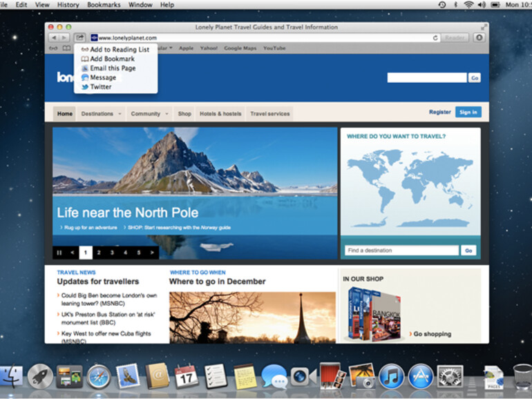Image resolution: width=532 pixels, height=399 pixels.
Task: Open the Home tab on Lonely Planet
Action: tap(65, 114)
